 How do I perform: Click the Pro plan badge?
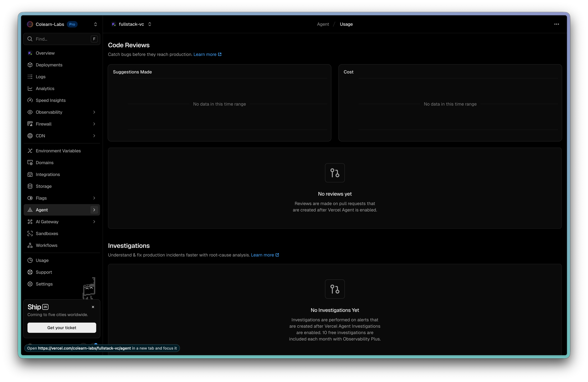coord(72,24)
